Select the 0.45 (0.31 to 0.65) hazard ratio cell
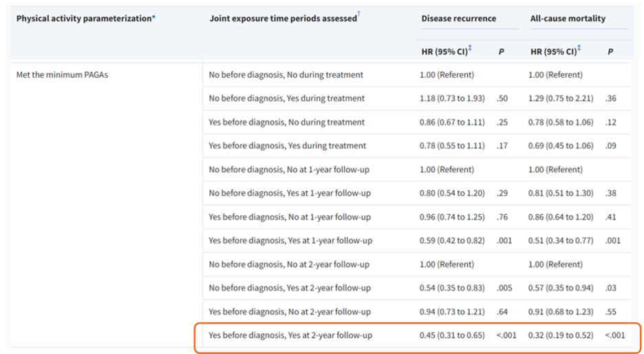644x354 pixels. click(452, 335)
